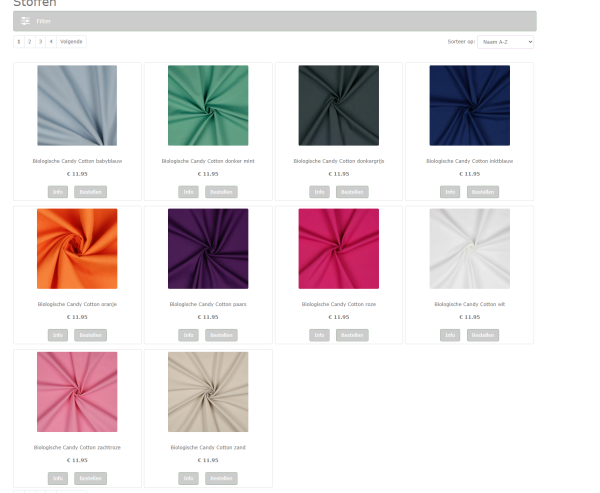Expand the Filter bar
The image size is (600, 493).
[275, 21]
